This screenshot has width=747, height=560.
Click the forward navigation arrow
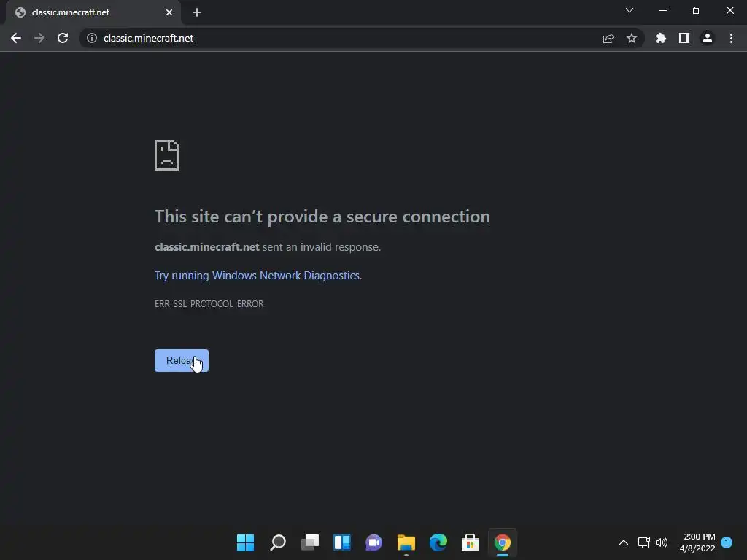pyautogui.click(x=39, y=38)
